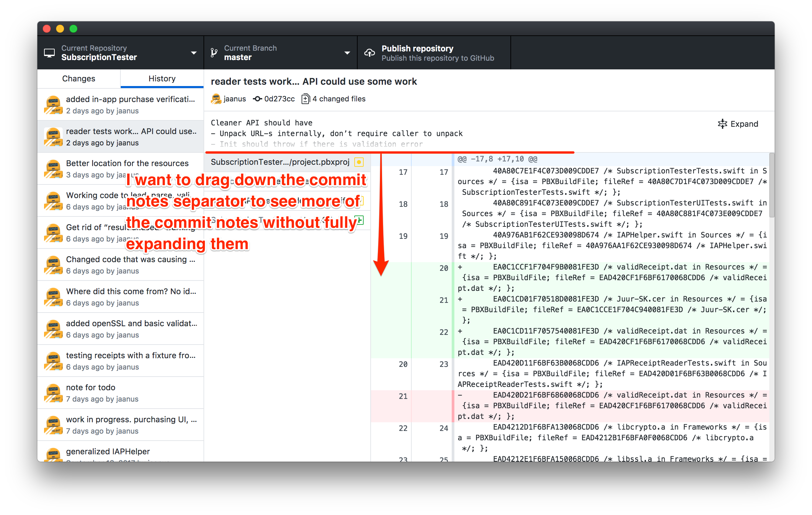This screenshot has width=812, height=515.
Task: Select commit 'generalized IAPHelper'
Action: click(120, 452)
